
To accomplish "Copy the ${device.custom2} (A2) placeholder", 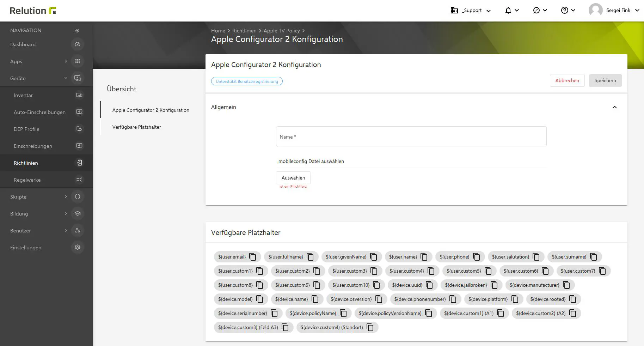I will coord(573,313).
